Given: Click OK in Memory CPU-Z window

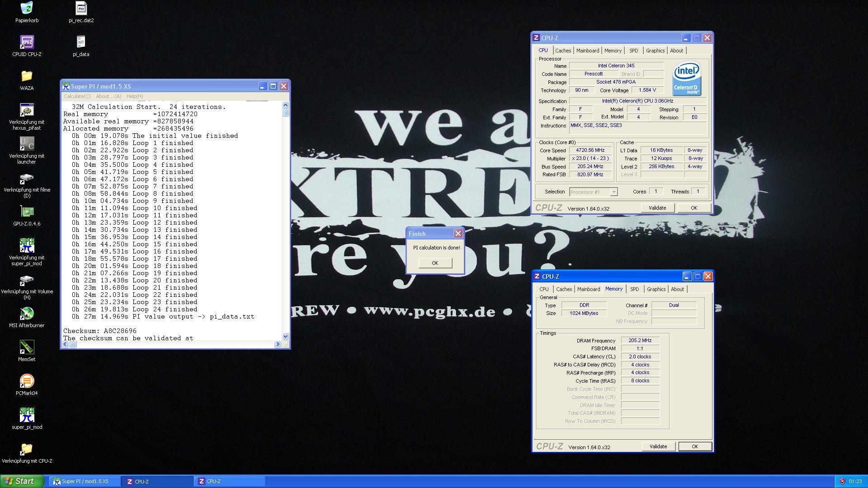Looking at the screenshot, I should point(695,446).
